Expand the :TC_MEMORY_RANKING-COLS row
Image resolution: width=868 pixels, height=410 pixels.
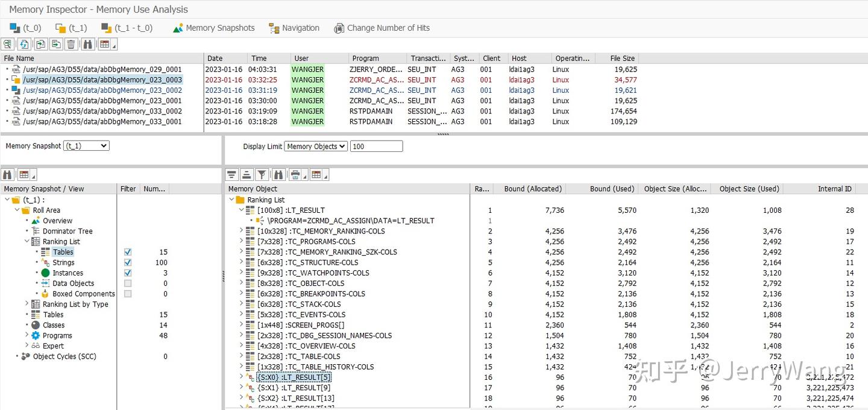(242, 231)
